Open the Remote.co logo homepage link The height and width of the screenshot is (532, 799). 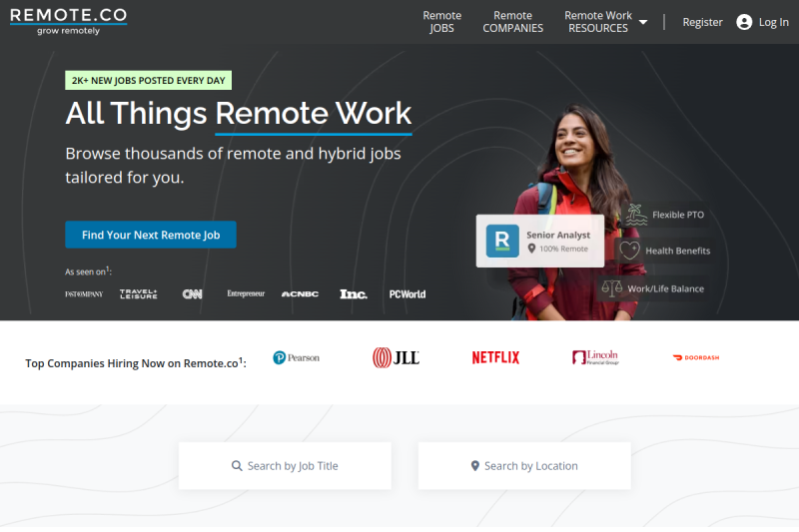[68, 21]
